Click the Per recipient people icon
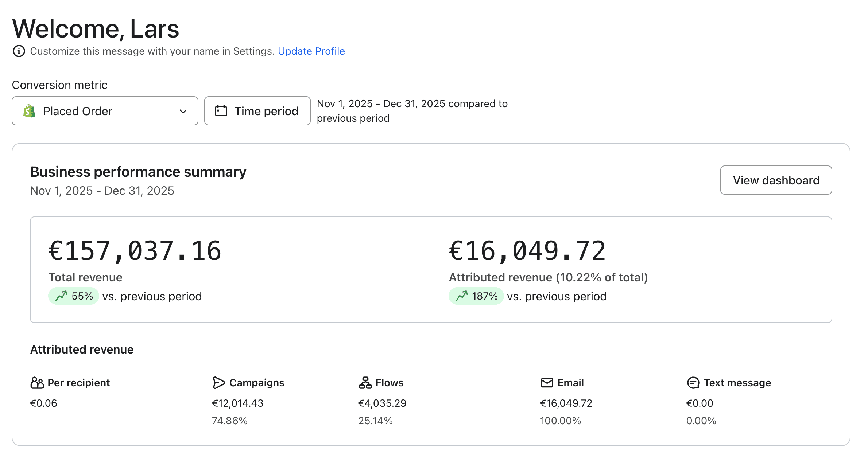This screenshot has width=868, height=457. pos(37,383)
